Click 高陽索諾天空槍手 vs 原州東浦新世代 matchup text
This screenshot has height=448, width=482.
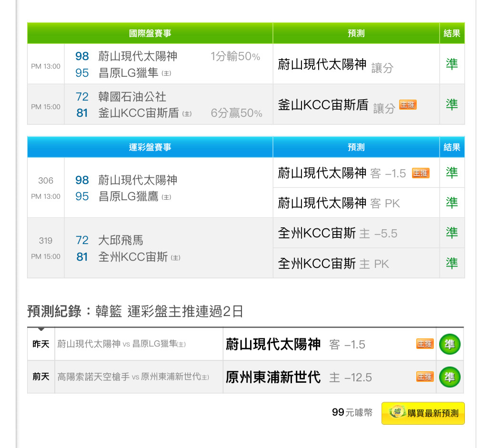(x=133, y=377)
